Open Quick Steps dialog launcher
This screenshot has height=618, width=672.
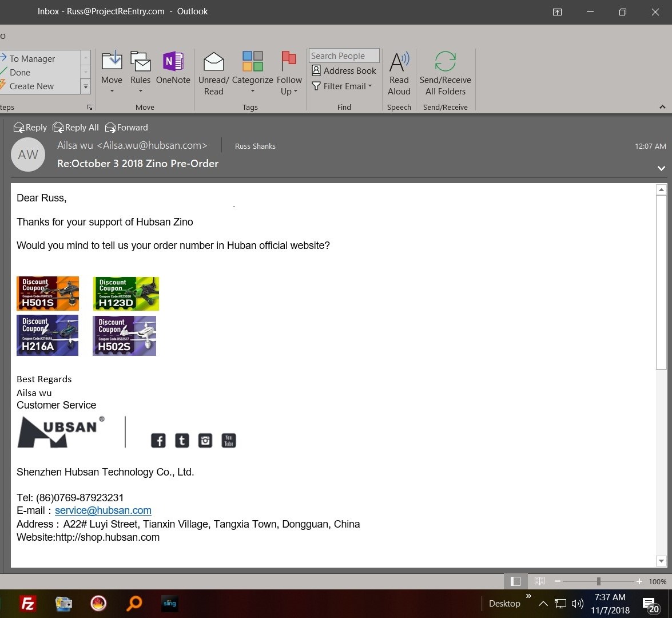[89, 107]
